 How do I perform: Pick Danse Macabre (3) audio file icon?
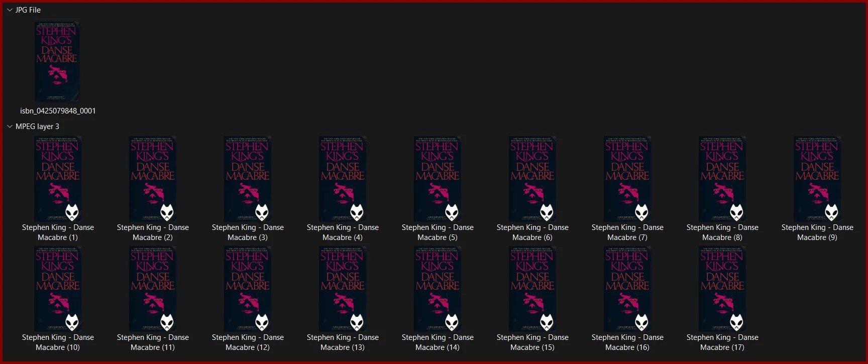248,179
